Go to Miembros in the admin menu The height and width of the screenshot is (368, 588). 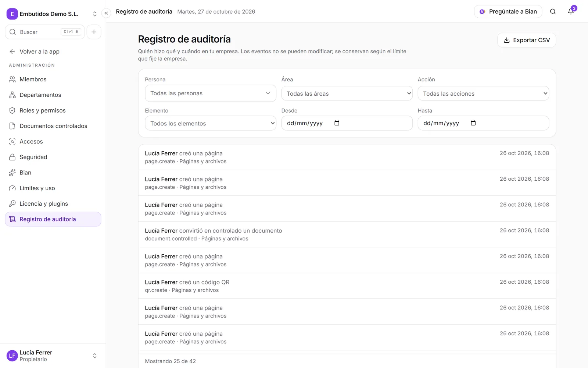[x=53, y=79]
